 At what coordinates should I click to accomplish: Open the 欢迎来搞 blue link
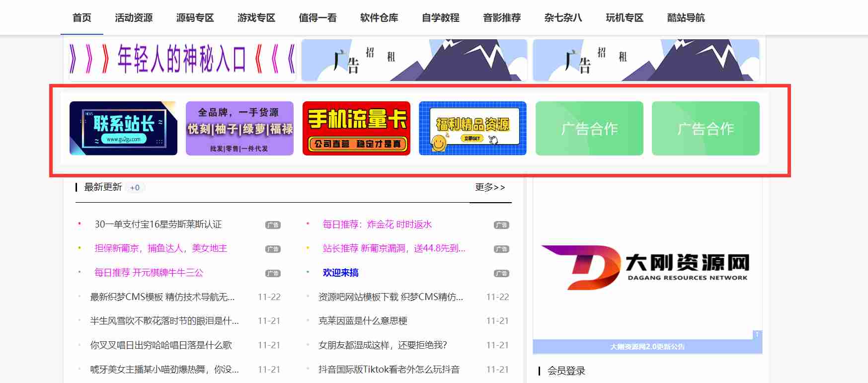[x=340, y=273]
